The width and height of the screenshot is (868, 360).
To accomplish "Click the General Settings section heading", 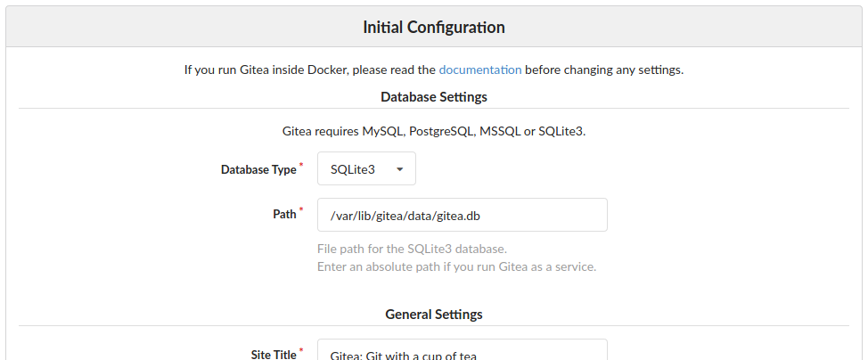I will click(434, 314).
